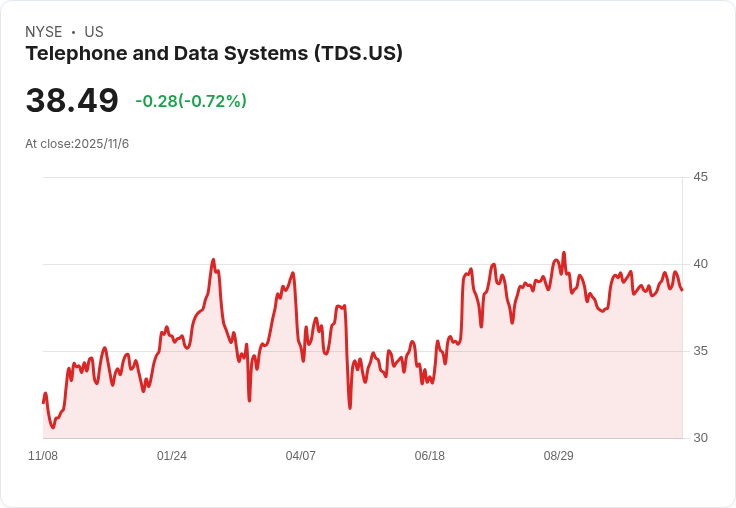Click the Telephone and Data Systems (TDS.US) title
The height and width of the screenshot is (508, 736).
pos(214,54)
